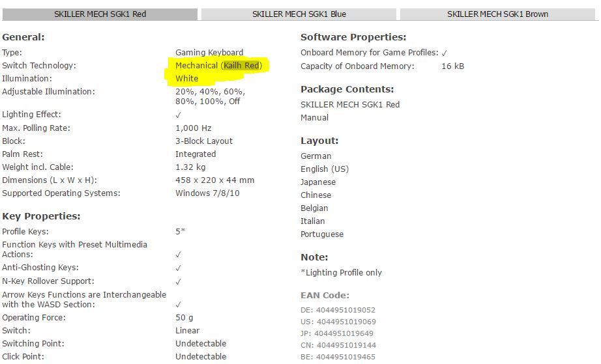
Task: Click the '1,000 Hz' polling rate value
Action: coord(193,128)
